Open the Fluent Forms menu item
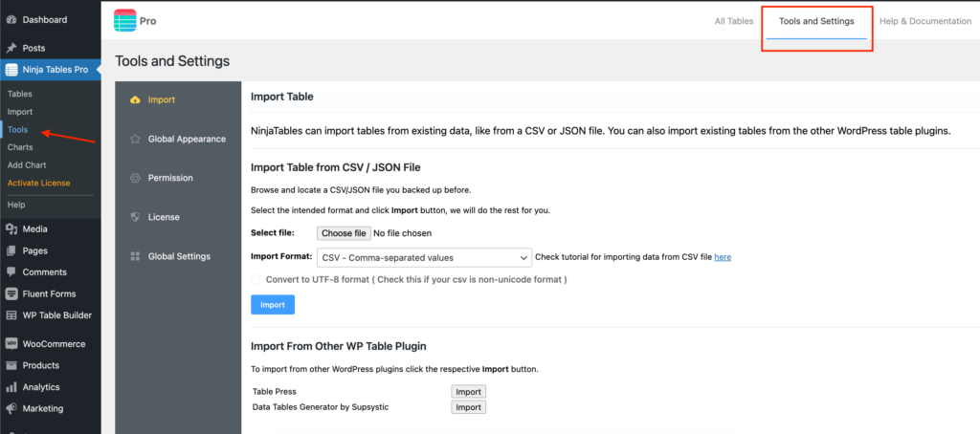 (51, 294)
